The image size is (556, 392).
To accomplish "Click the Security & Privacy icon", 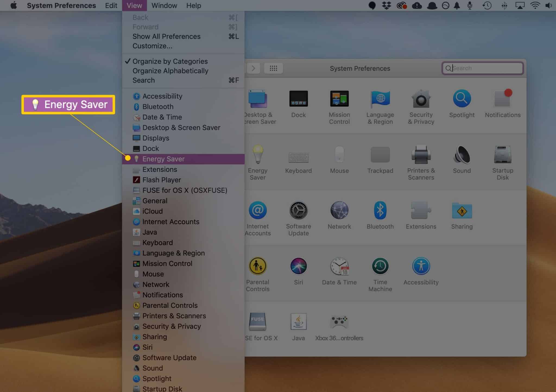I will [421, 99].
